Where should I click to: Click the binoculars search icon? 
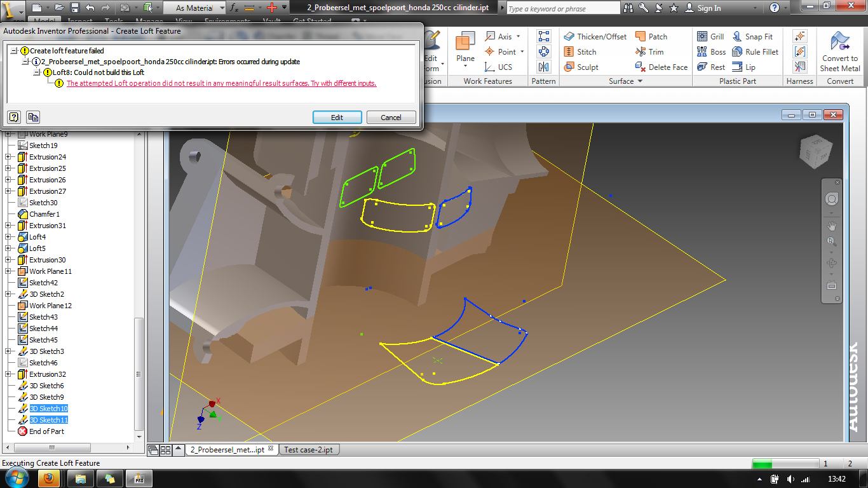coord(628,8)
